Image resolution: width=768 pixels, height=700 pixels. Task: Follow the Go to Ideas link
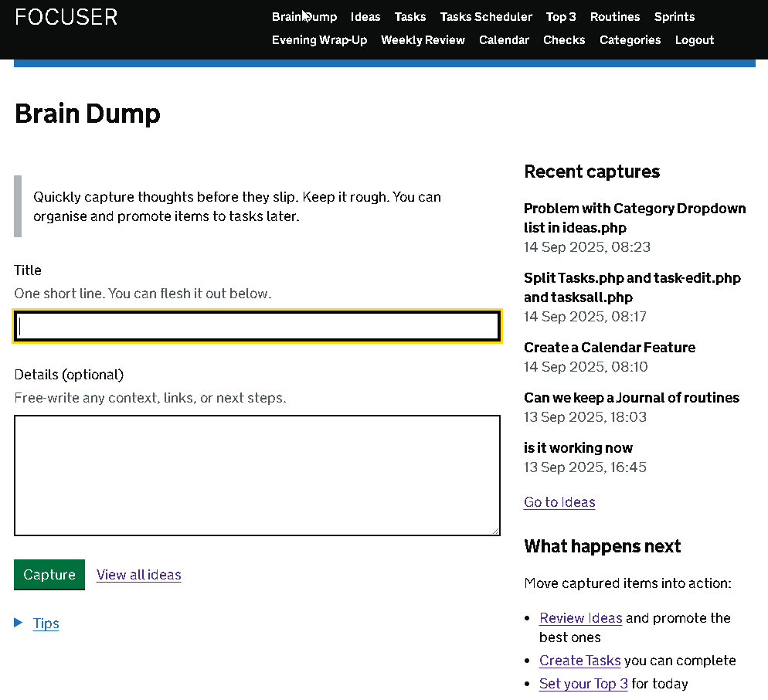[559, 501]
